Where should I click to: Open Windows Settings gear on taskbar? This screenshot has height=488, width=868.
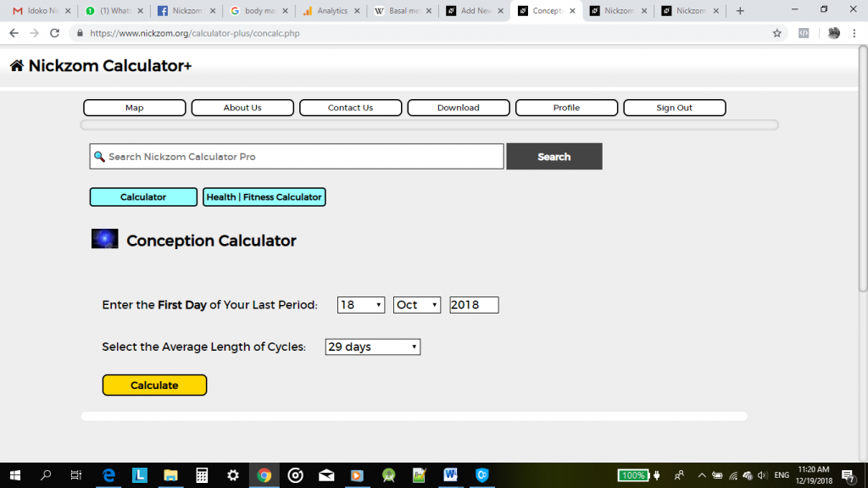pos(233,475)
